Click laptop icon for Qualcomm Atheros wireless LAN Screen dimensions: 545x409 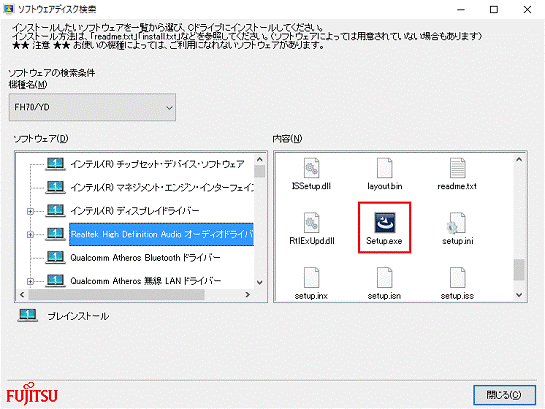[x=55, y=280]
